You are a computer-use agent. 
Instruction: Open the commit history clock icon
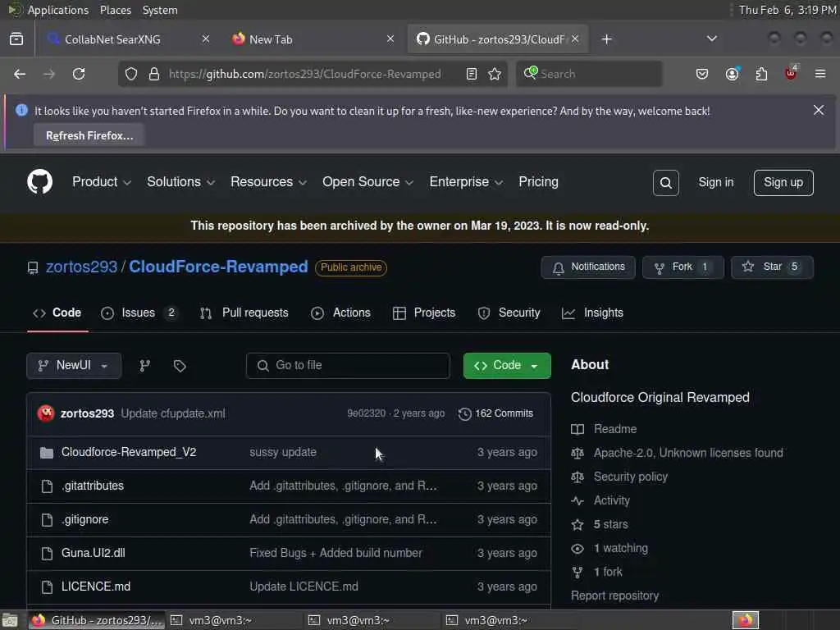(x=465, y=414)
